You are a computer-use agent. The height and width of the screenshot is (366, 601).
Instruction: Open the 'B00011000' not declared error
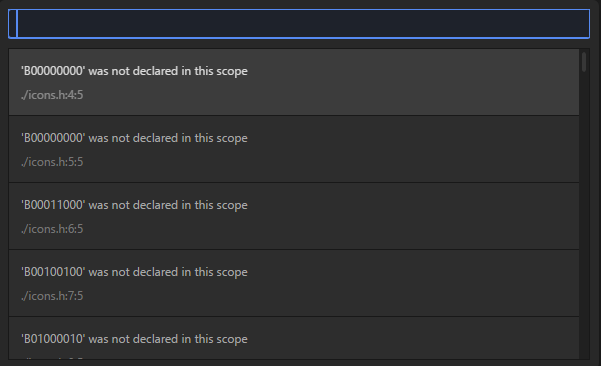294,216
